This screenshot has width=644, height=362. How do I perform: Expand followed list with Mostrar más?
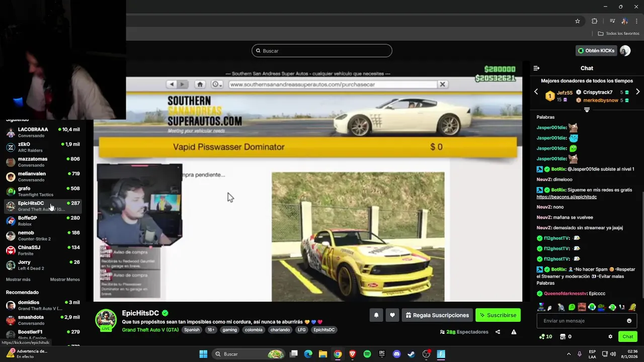click(18, 280)
